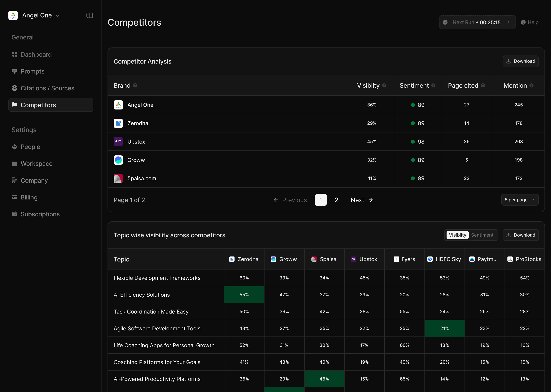
Task: Click the Help question mark icon
Action: [523, 22]
